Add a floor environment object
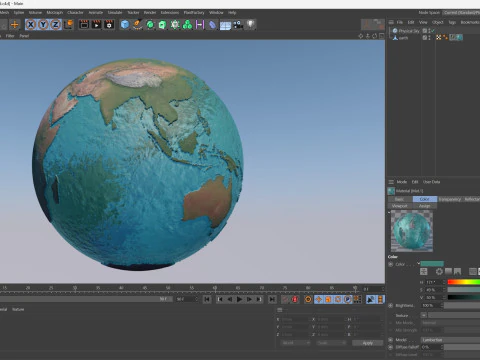 click(225, 25)
